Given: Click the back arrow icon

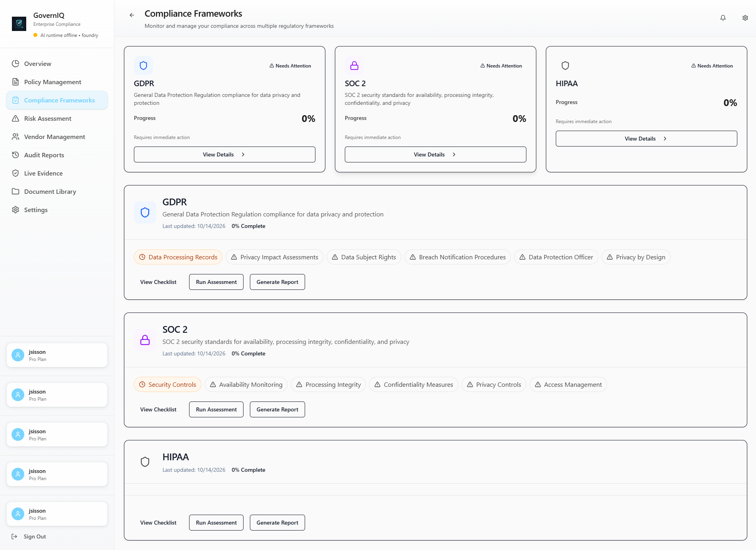Looking at the screenshot, I should click(132, 15).
